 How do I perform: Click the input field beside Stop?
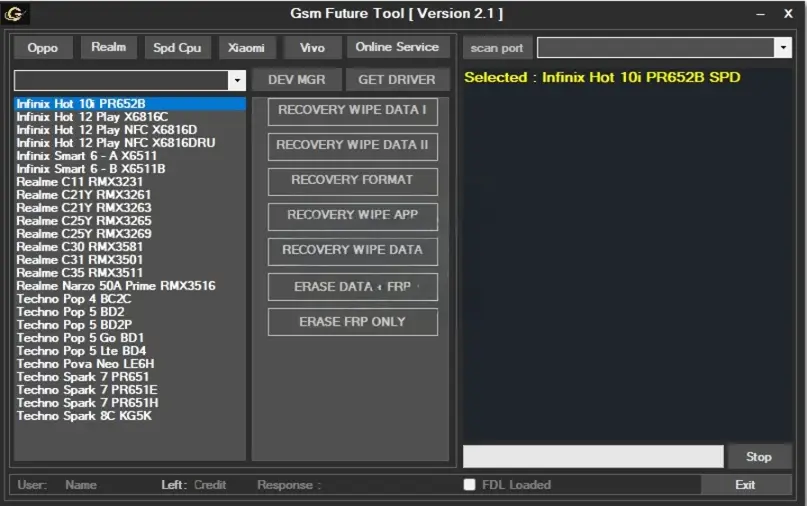(x=592, y=457)
